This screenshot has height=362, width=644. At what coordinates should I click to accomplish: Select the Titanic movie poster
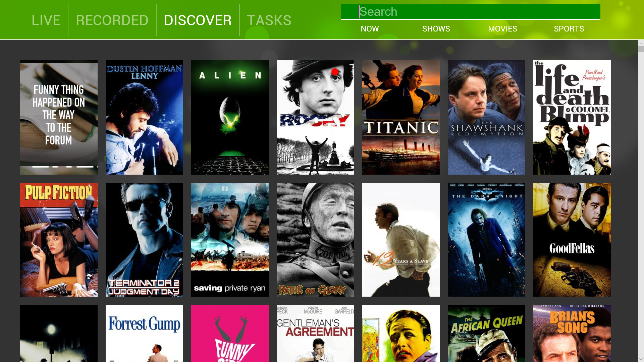tap(401, 117)
